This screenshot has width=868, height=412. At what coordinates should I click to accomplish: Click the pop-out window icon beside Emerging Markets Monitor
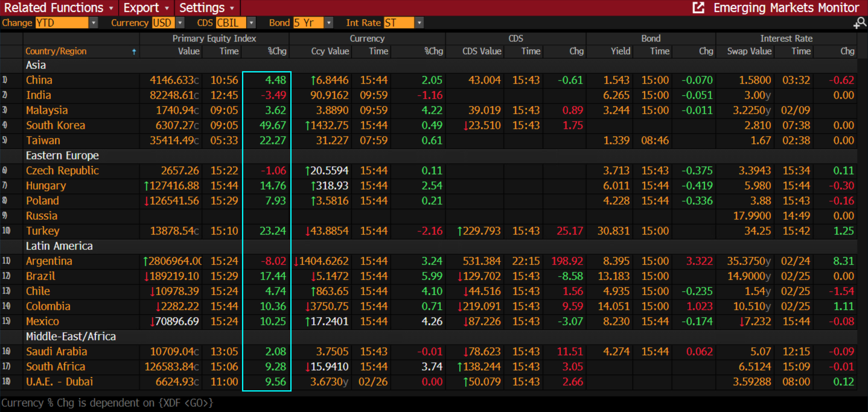pos(698,8)
